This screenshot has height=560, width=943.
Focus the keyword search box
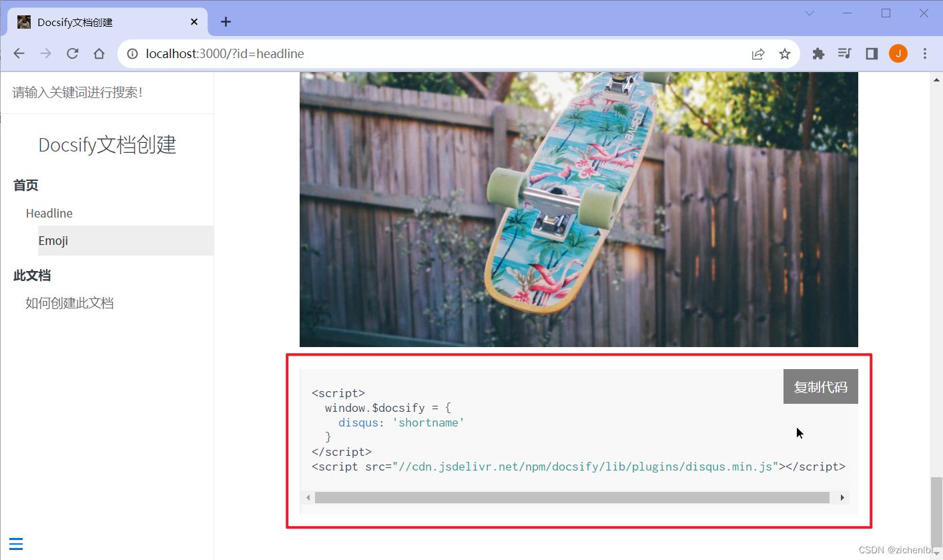point(107,93)
